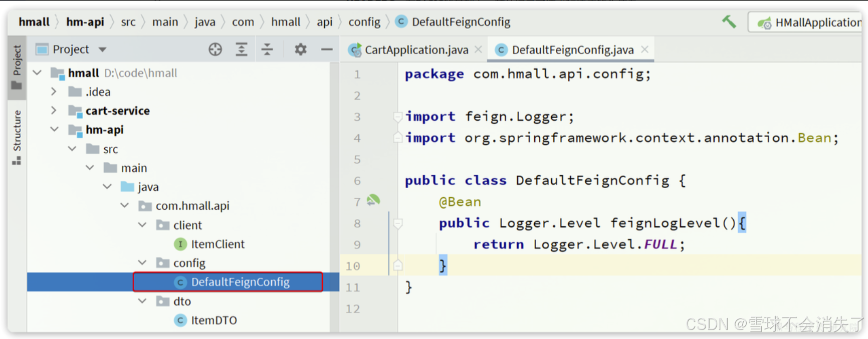Collapse the java source folder
Screen dimensions: 868x339
(107, 186)
